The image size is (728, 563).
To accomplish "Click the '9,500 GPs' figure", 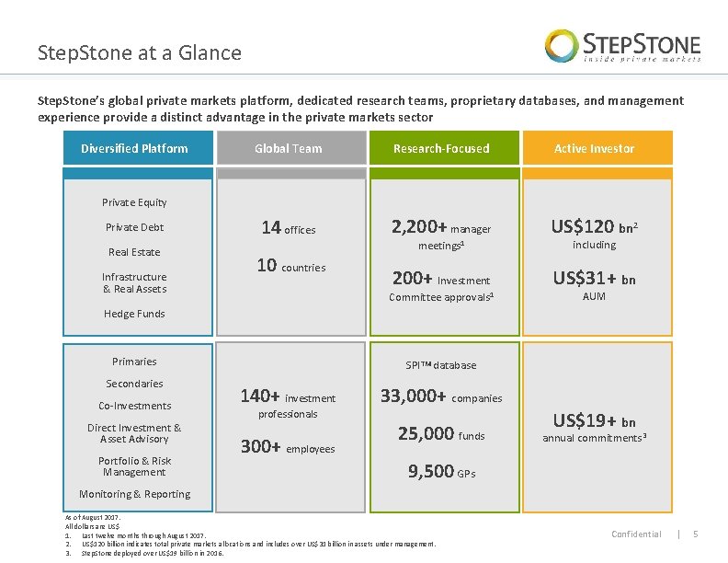I will 441,471.
